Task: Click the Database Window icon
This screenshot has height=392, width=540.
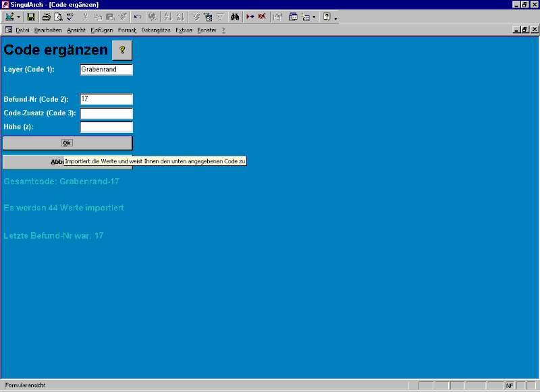Action: point(294,17)
